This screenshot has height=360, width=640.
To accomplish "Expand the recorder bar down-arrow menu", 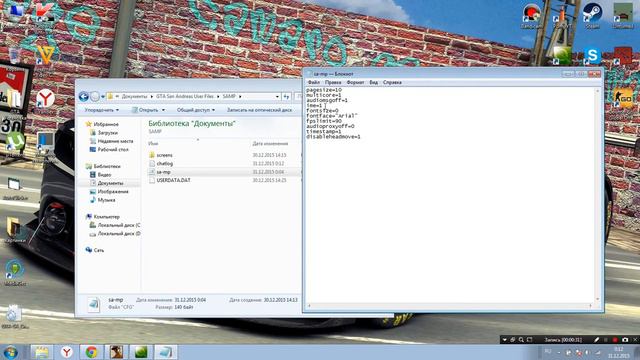I will (504, 340).
